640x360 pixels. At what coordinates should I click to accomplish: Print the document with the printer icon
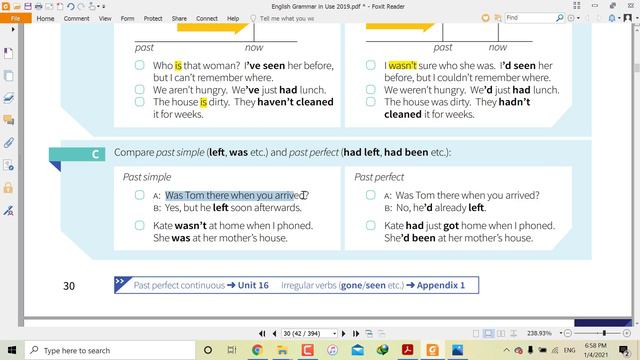coord(38,6)
